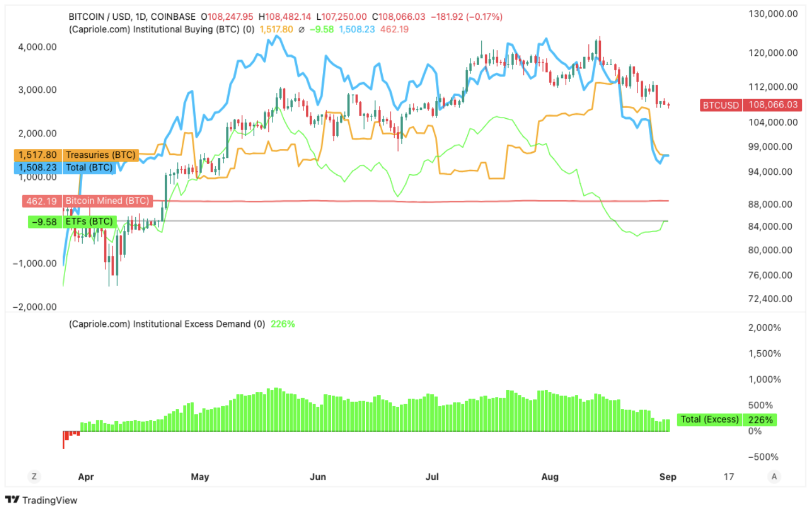Click the BITCOIN / USD chart title
This screenshot has height=508, width=812.
tap(132, 17)
